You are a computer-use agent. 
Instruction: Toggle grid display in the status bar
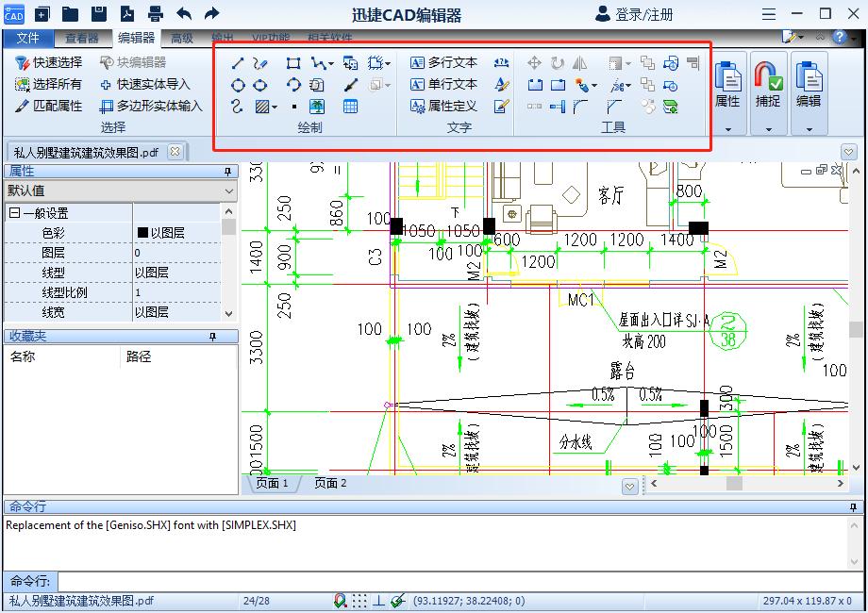(359, 600)
